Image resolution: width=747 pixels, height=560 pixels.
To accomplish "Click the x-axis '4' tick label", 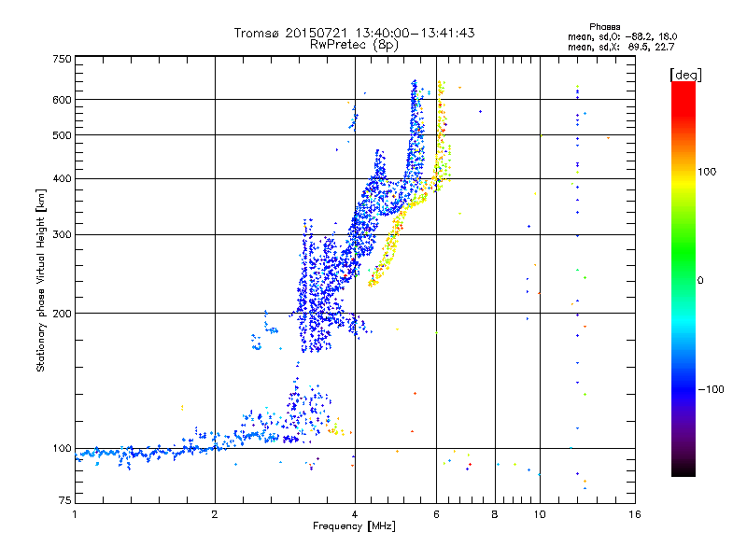I will pyautogui.click(x=355, y=514).
